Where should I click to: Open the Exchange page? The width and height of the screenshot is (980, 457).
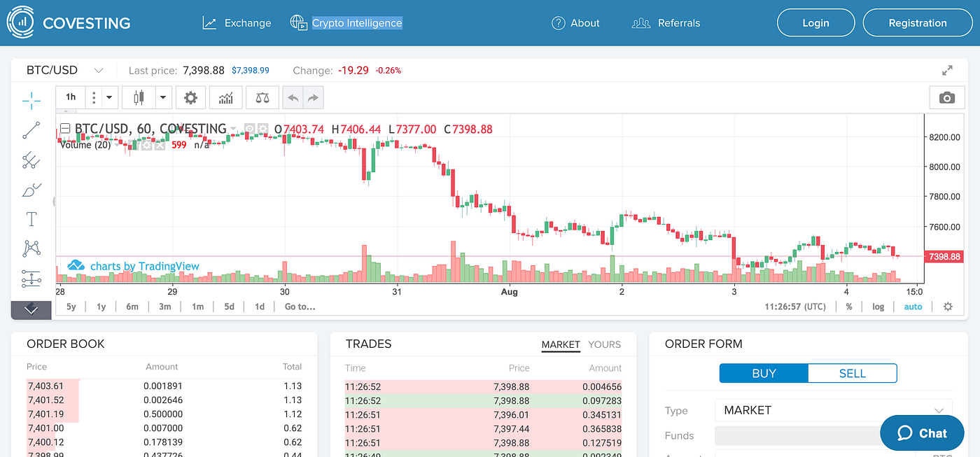tap(248, 23)
